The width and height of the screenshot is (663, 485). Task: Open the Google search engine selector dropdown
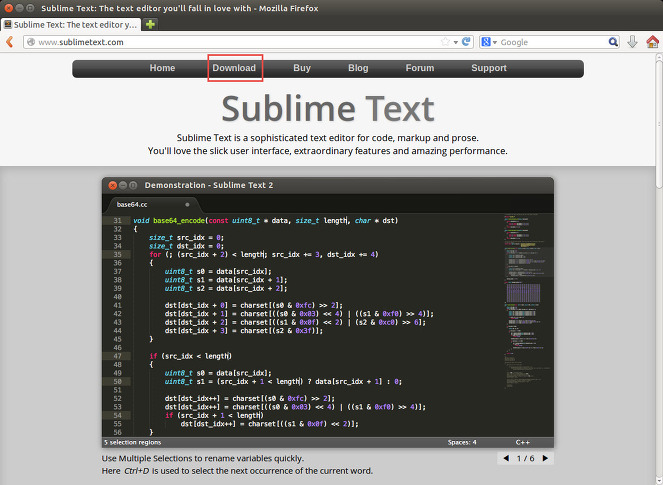click(x=489, y=42)
